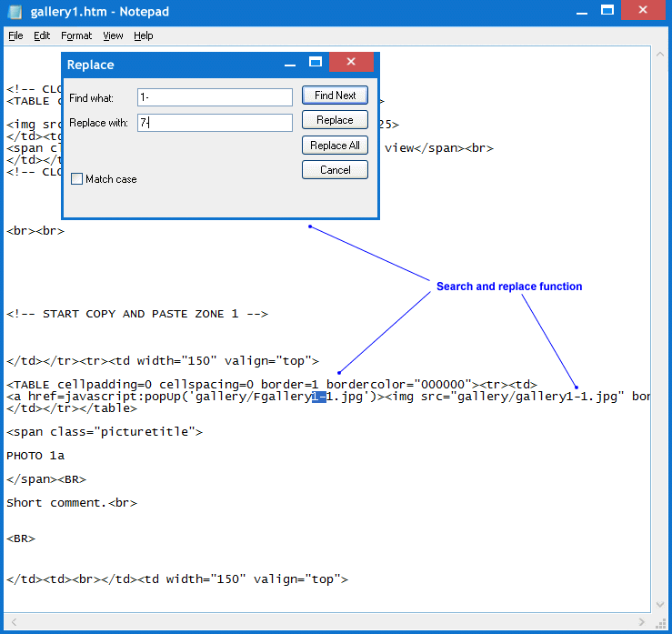
Task: Open the Format menu
Action: [x=76, y=35]
